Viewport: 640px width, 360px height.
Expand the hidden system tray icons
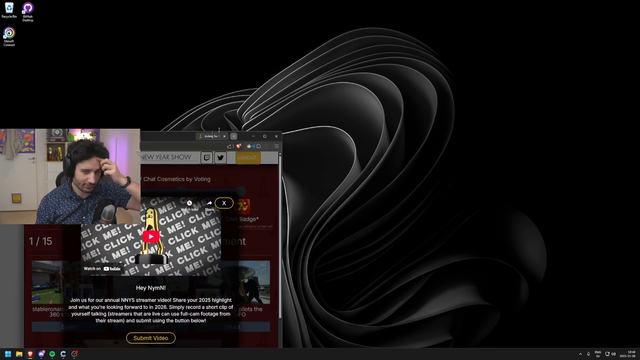coord(580,354)
